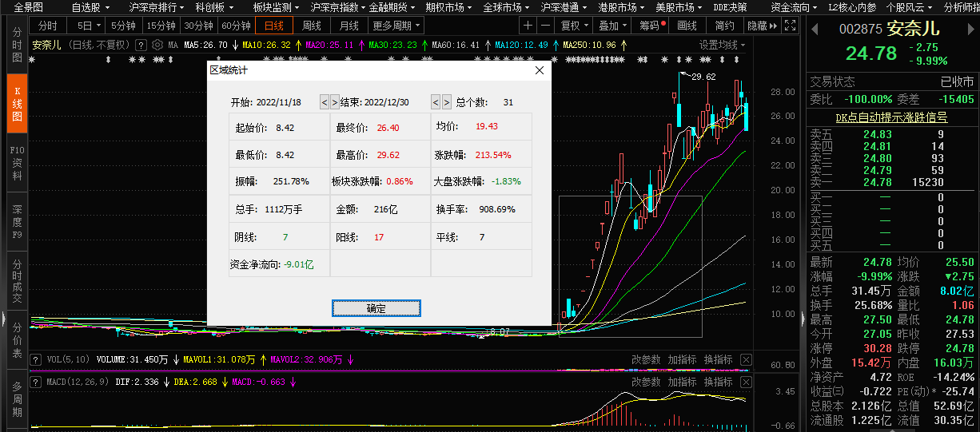
Task: Click the DK点自动提示涨跌信号 link
Action: click(890, 117)
